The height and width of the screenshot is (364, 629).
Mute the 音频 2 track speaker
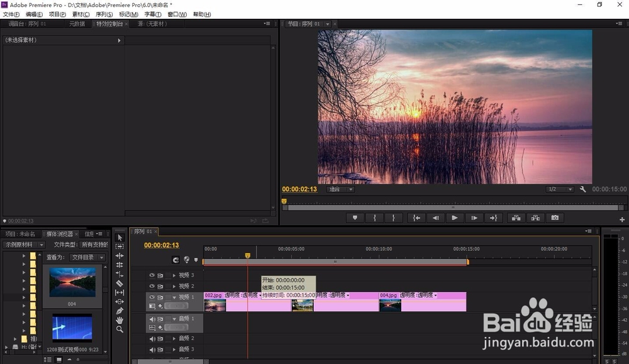point(152,339)
